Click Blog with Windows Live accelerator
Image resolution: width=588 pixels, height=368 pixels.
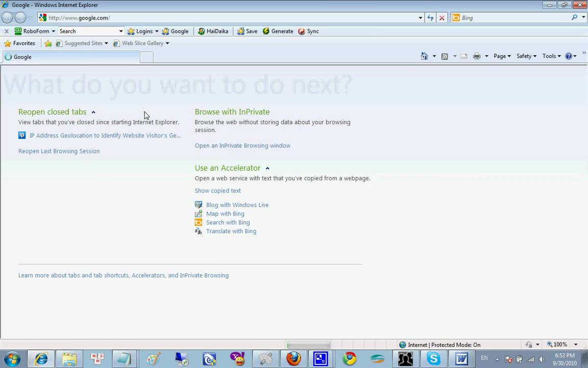click(x=237, y=205)
